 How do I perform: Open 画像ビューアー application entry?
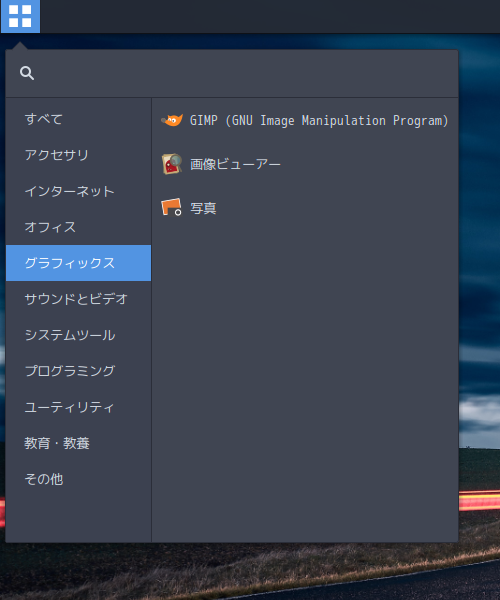pyautogui.click(x=305, y=164)
